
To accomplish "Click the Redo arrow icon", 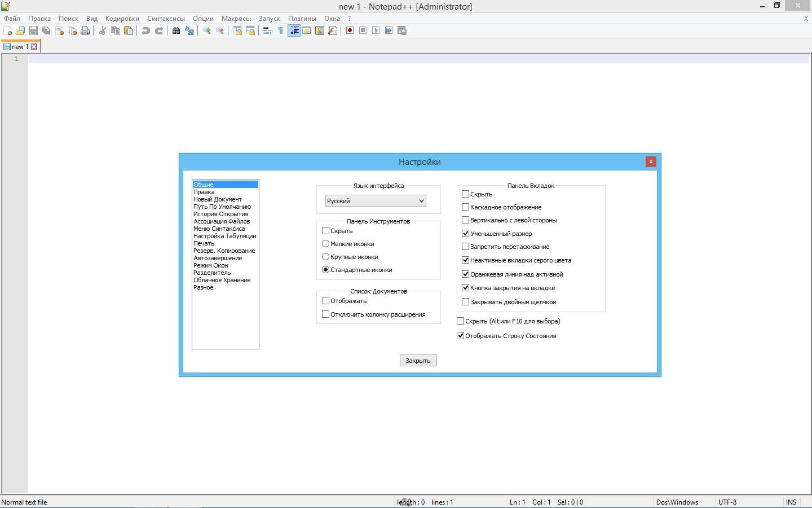I will tap(159, 30).
